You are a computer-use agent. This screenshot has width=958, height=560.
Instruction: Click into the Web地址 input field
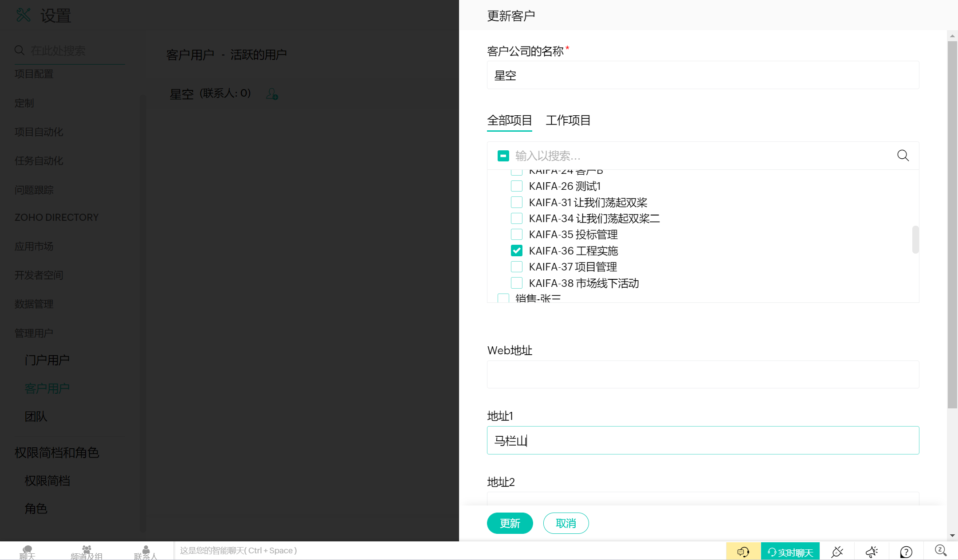pos(703,375)
